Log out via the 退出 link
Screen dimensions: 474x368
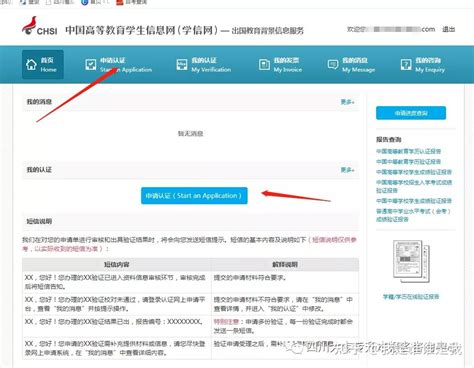pos(448,29)
